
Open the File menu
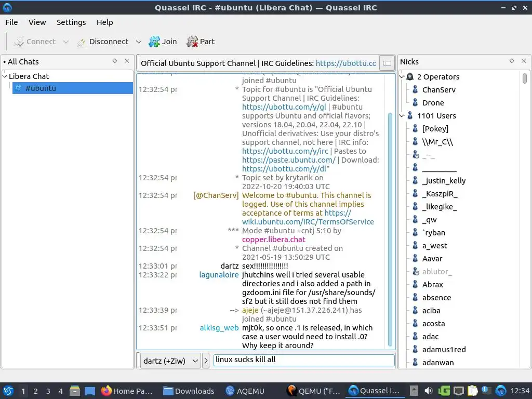tap(11, 22)
